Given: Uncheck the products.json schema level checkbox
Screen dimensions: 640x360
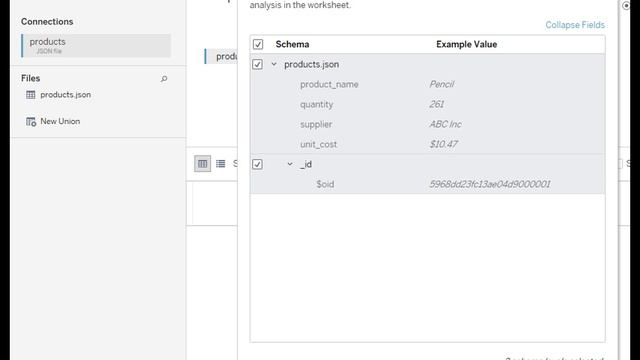Looking at the screenshot, I should click(x=257, y=64).
